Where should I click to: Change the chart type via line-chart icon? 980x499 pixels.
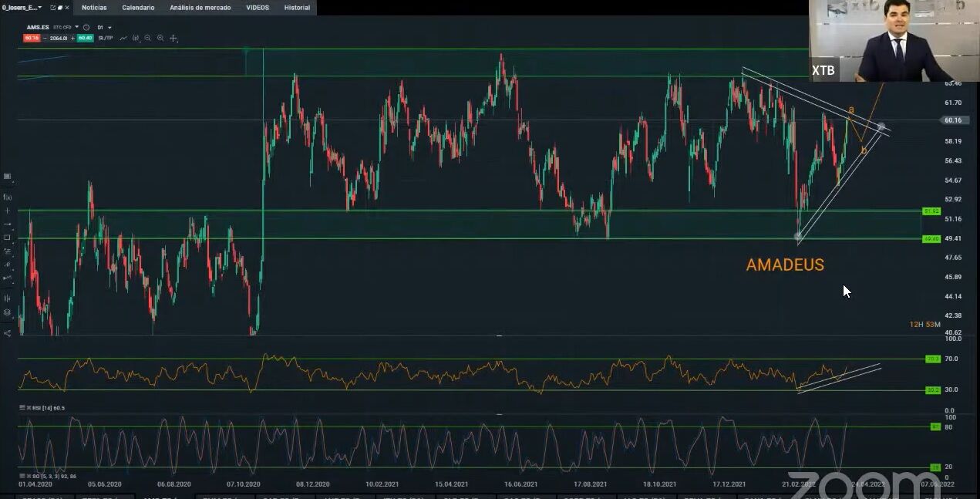point(123,38)
